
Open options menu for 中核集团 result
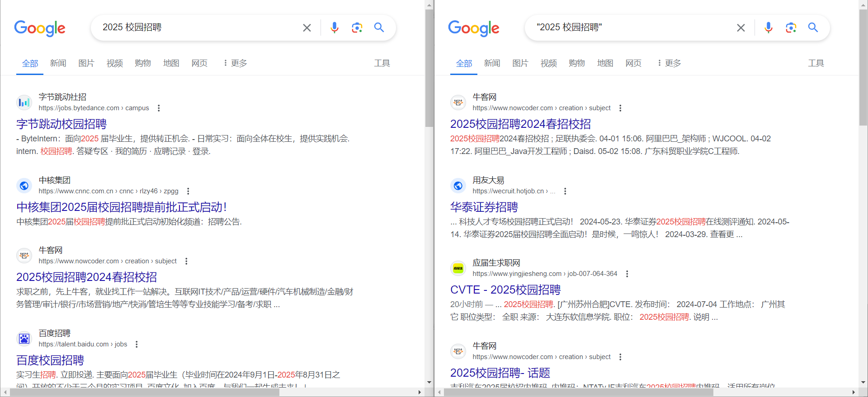(x=188, y=191)
